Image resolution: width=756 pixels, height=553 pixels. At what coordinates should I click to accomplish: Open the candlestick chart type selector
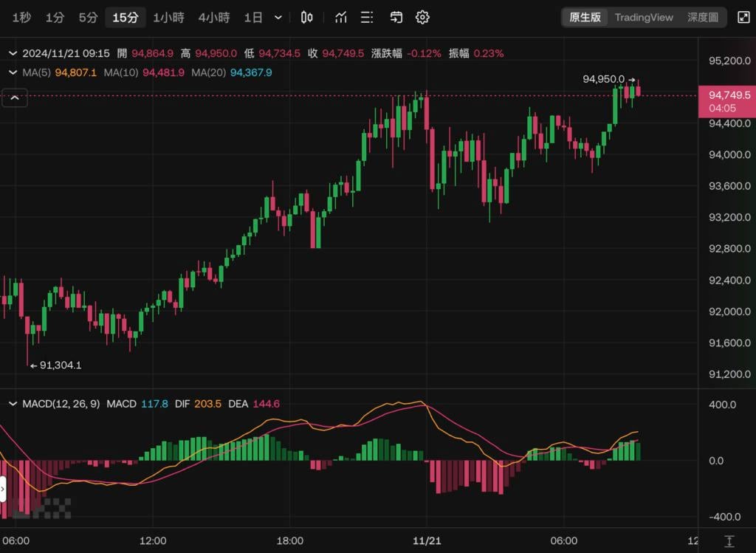point(307,18)
